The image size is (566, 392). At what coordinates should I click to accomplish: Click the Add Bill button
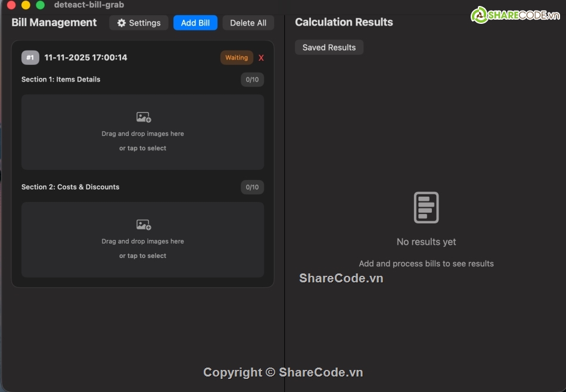195,23
